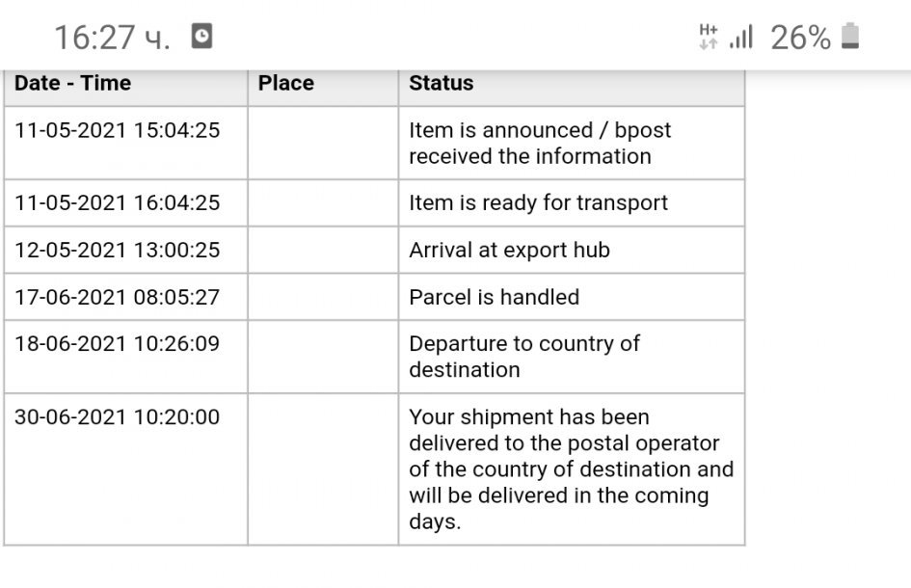Select the 12-05-2021 13:00:25 date cell
This screenshot has width=911, height=588.
(x=117, y=251)
